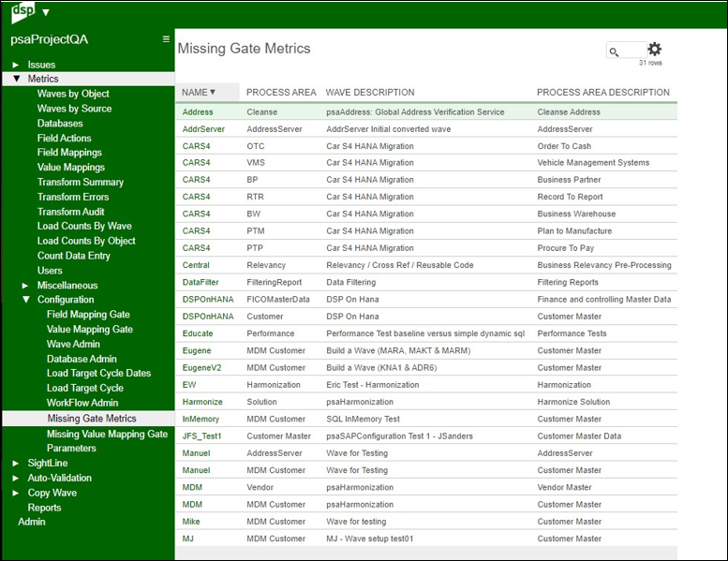
Task: Open Transform Summary page
Action: pos(81,183)
